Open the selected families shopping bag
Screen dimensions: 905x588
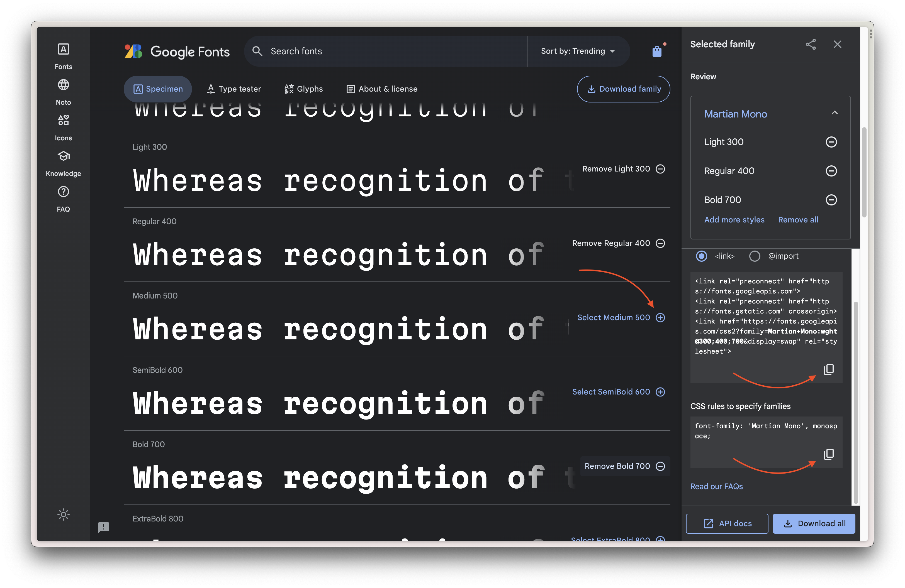tap(657, 51)
